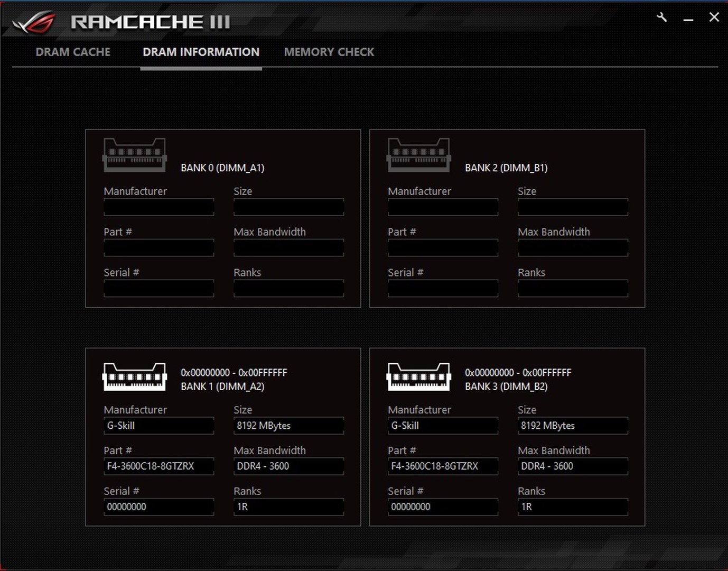Select the DRAM INFORMATION tab
This screenshot has width=728, height=571.
pyautogui.click(x=201, y=52)
